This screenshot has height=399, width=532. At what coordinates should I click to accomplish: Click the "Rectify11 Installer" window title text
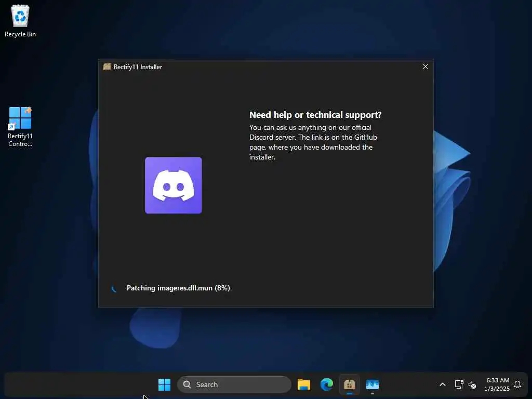tap(138, 67)
